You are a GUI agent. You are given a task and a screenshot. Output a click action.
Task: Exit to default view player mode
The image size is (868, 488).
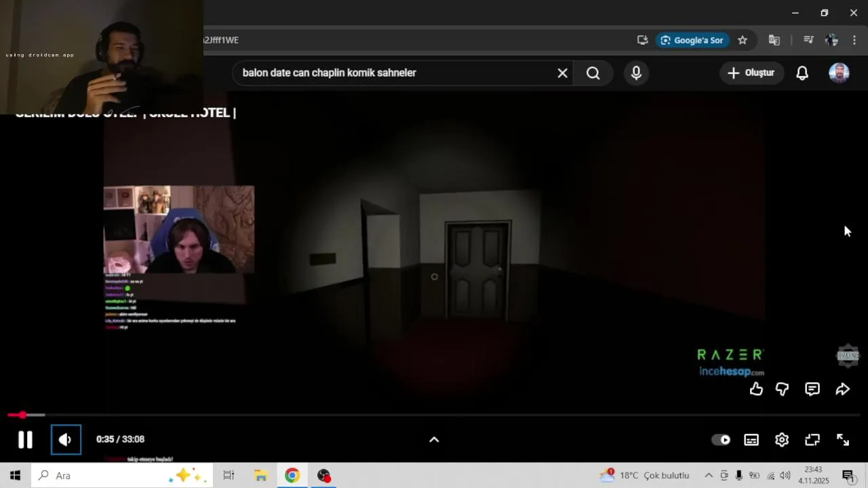click(812, 440)
